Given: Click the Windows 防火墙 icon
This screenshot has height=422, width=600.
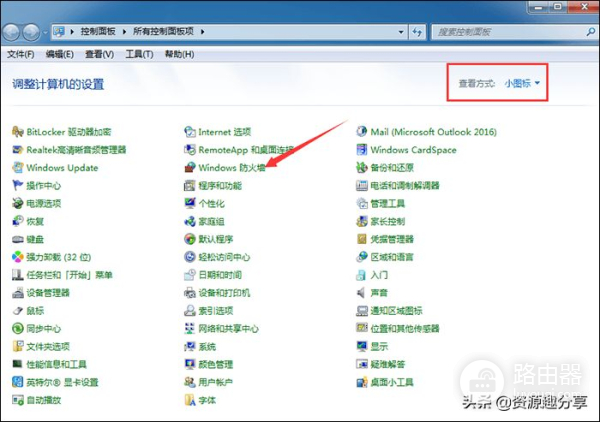Looking at the screenshot, I should pos(190,168).
